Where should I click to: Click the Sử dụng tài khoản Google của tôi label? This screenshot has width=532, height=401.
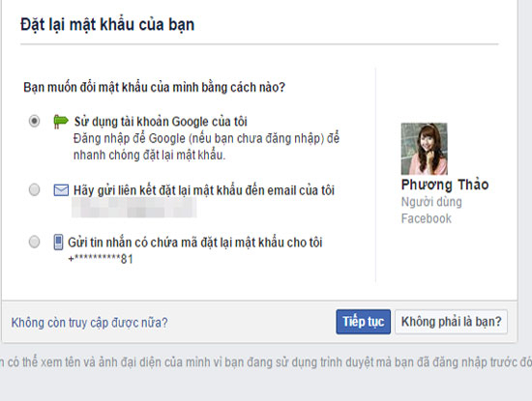(x=161, y=122)
